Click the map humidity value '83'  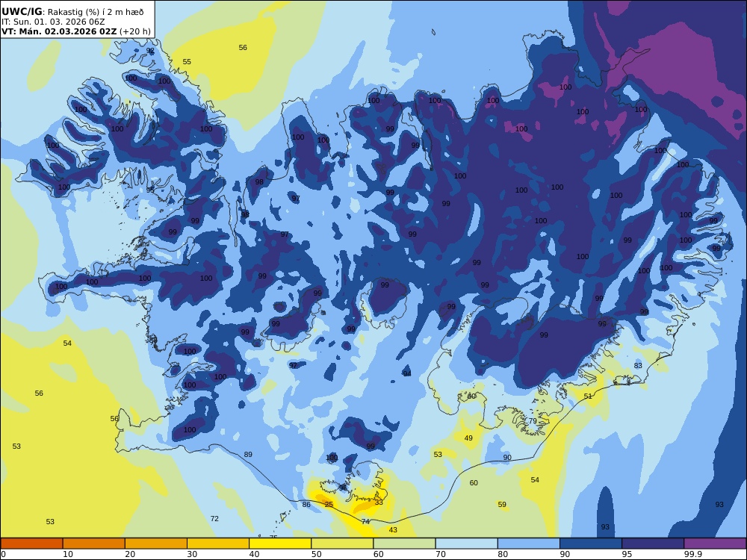coord(638,365)
